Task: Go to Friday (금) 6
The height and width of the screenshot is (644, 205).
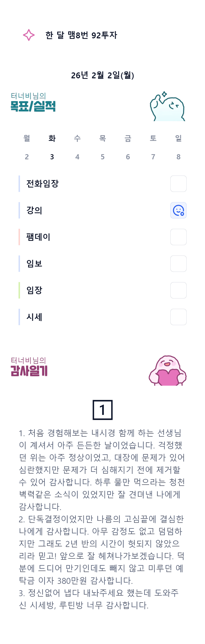Action: point(128,147)
